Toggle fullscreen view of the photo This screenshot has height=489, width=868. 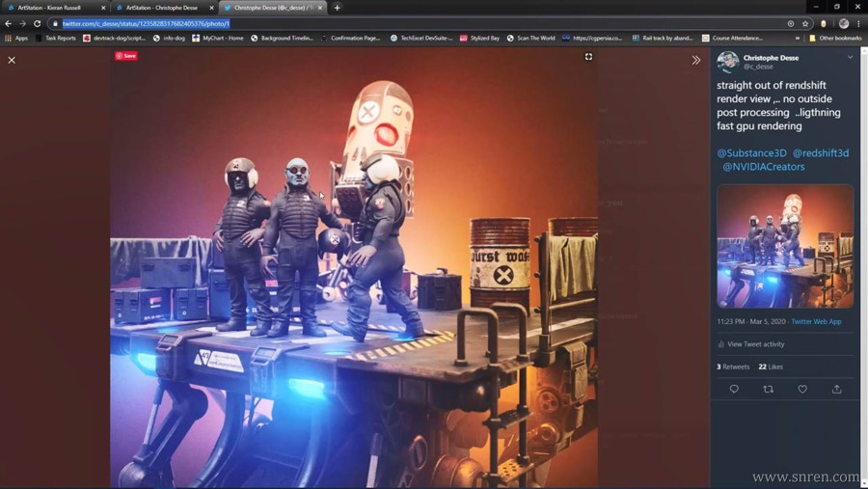coord(588,57)
